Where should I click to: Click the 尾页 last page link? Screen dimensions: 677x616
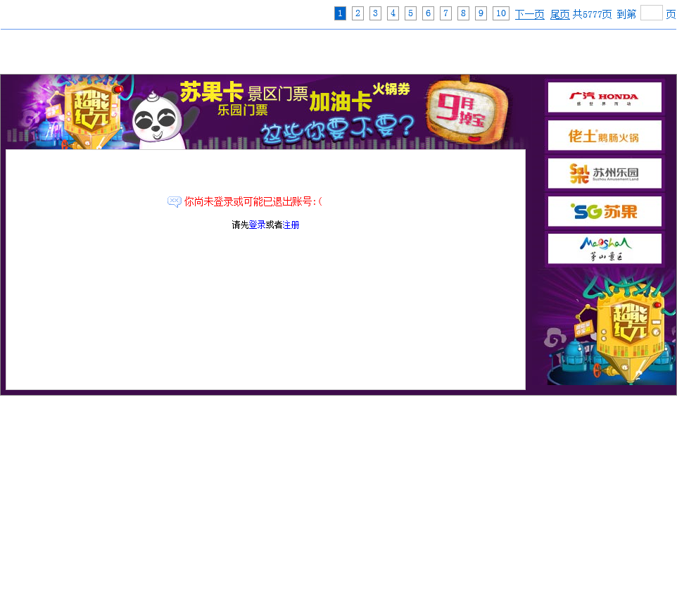pyautogui.click(x=559, y=14)
